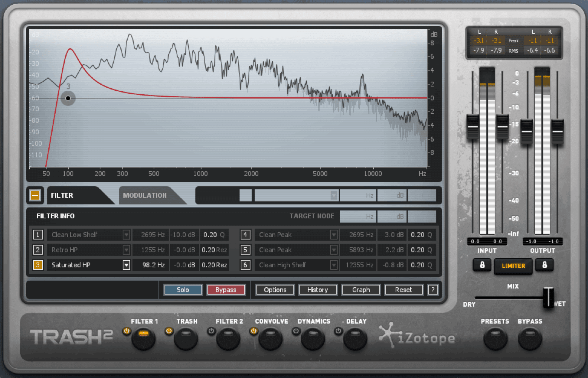Enable filter band 6
The width and height of the screenshot is (588, 378).
pyautogui.click(x=245, y=265)
